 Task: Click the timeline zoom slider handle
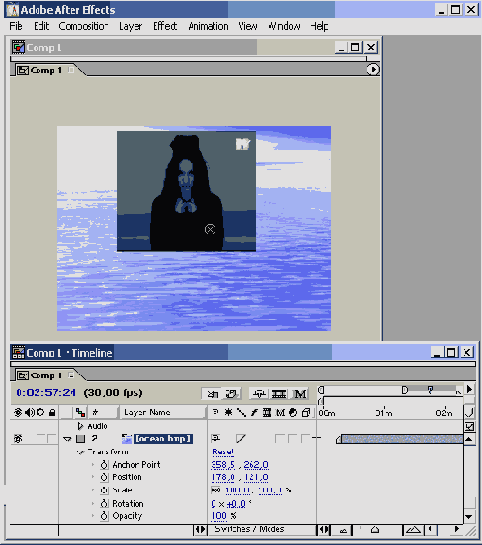pyautogui.click(x=375, y=530)
